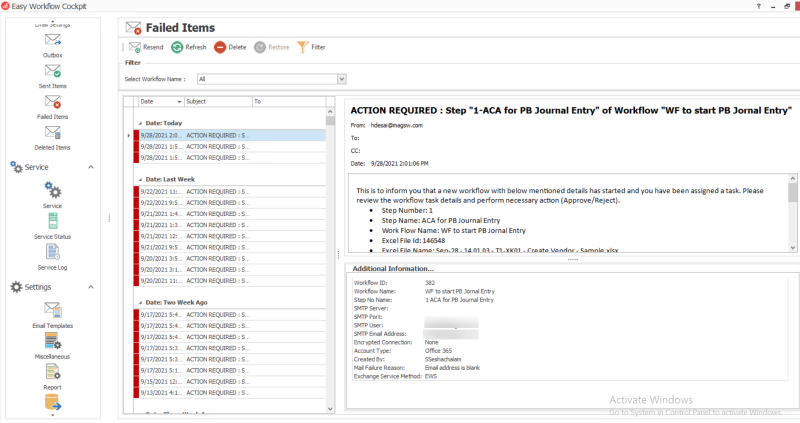Open the Service Status icon

pos(53,221)
